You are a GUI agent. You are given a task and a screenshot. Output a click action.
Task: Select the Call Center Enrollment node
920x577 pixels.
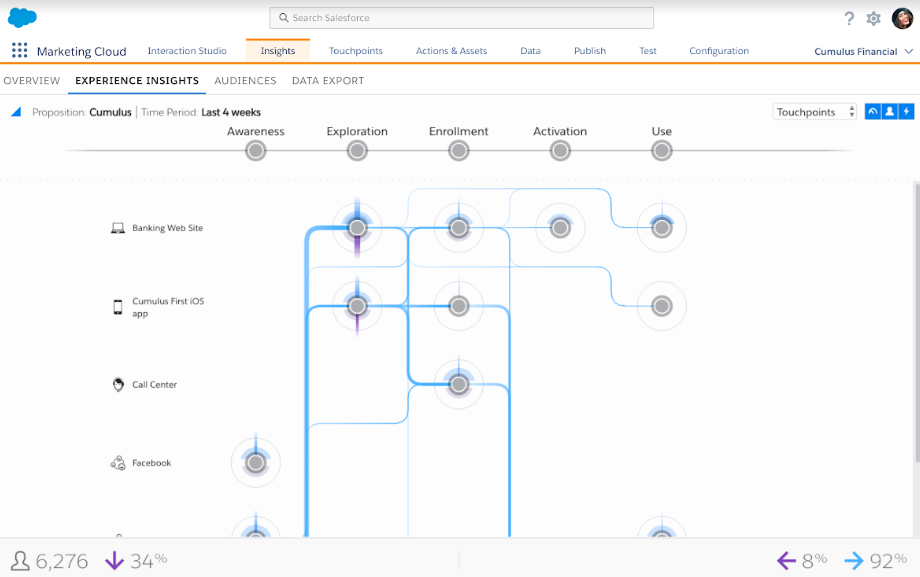click(458, 384)
